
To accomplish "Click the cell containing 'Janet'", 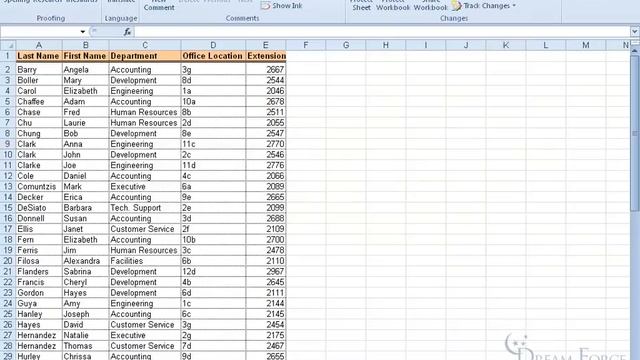I will [85, 229].
